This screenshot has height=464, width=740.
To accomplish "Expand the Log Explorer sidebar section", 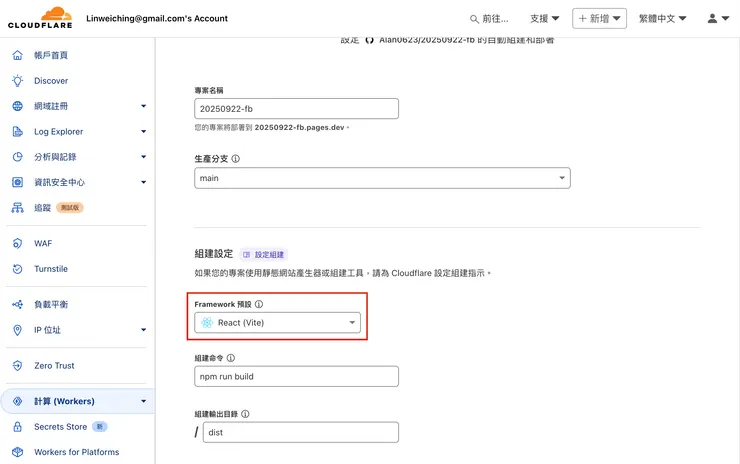I will (x=143, y=132).
